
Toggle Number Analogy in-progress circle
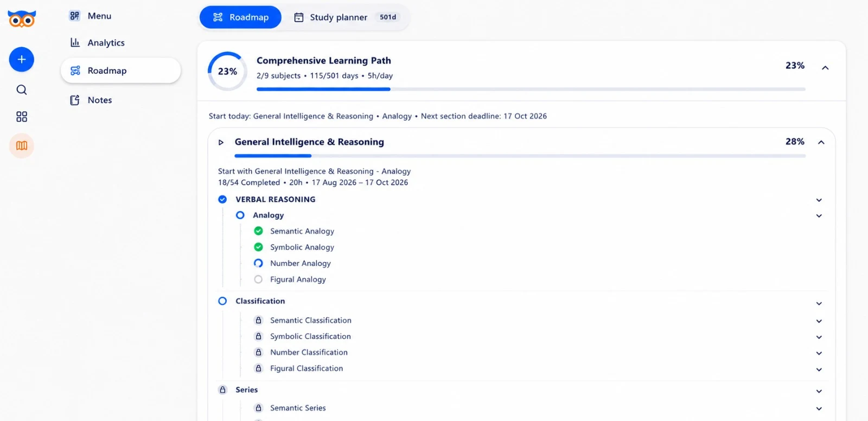tap(259, 263)
